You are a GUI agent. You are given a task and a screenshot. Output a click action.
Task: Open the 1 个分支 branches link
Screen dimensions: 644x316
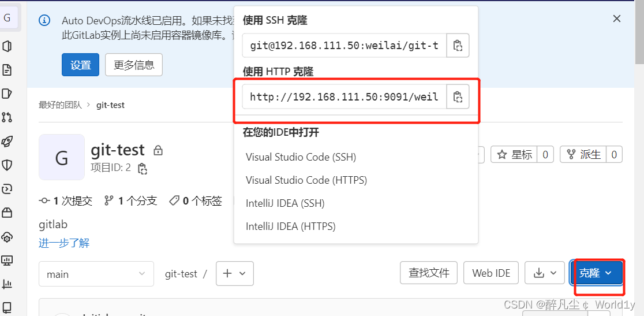[130, 200]
